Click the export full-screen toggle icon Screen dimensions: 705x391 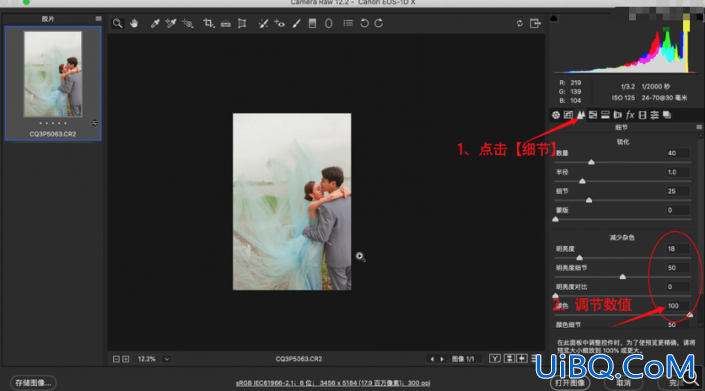pyautogui.click(x=535, y=23)
